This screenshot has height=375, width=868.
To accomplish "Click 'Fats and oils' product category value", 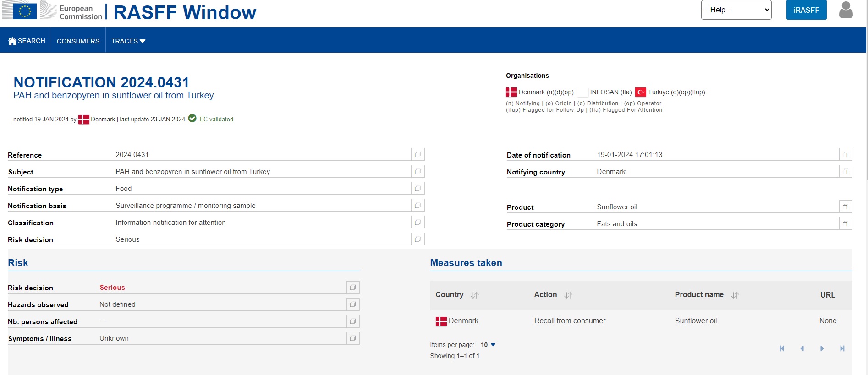I will (617, 224).
